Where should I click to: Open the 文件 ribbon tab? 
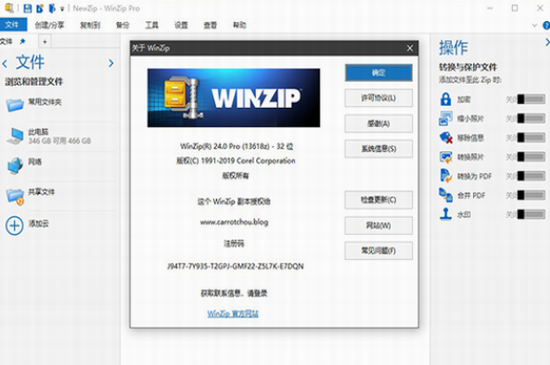pyautogui.click(x=13, y=25)
